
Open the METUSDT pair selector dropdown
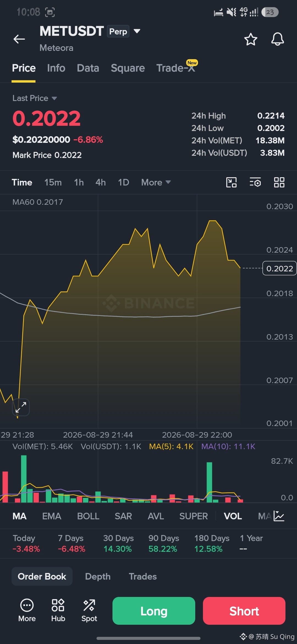(137, 31)
